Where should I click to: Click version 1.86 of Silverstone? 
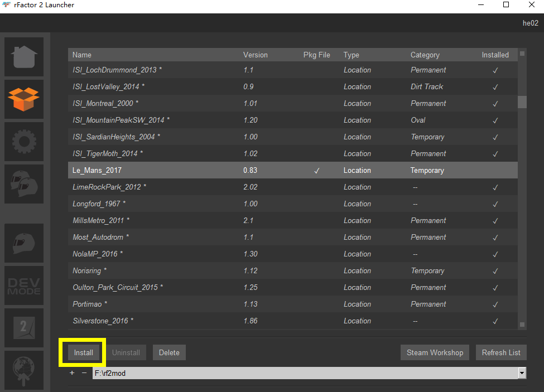click(x=250, y=321)
